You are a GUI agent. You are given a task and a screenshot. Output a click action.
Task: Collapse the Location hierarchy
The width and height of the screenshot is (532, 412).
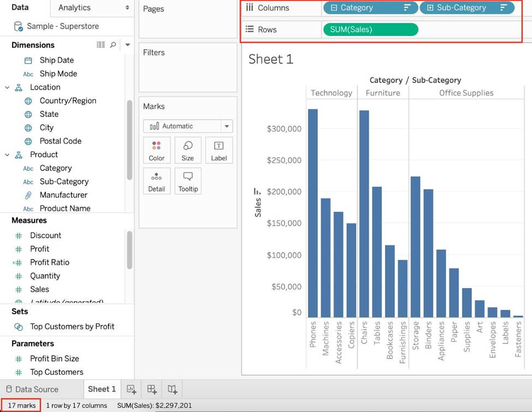(x=7, y=87)
